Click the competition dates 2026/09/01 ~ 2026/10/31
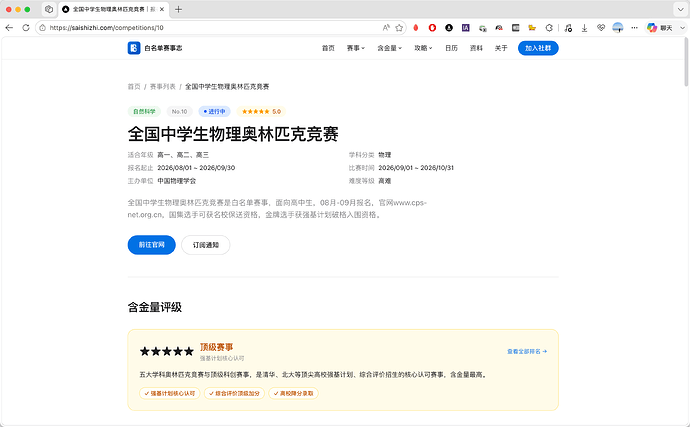This screenshot has height=427, width=690. click(416, 168)
